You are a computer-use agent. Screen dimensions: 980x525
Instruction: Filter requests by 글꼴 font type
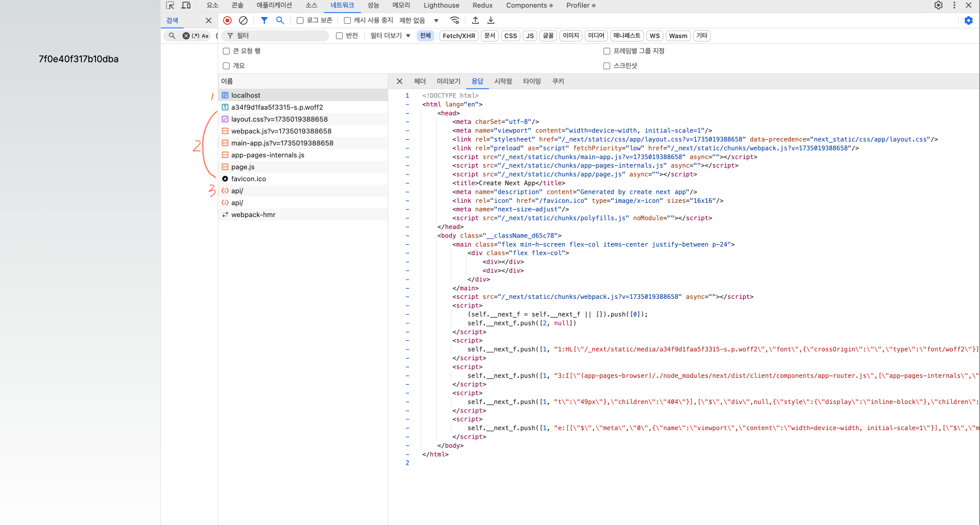pyautogui.click(x=548, y=36)
